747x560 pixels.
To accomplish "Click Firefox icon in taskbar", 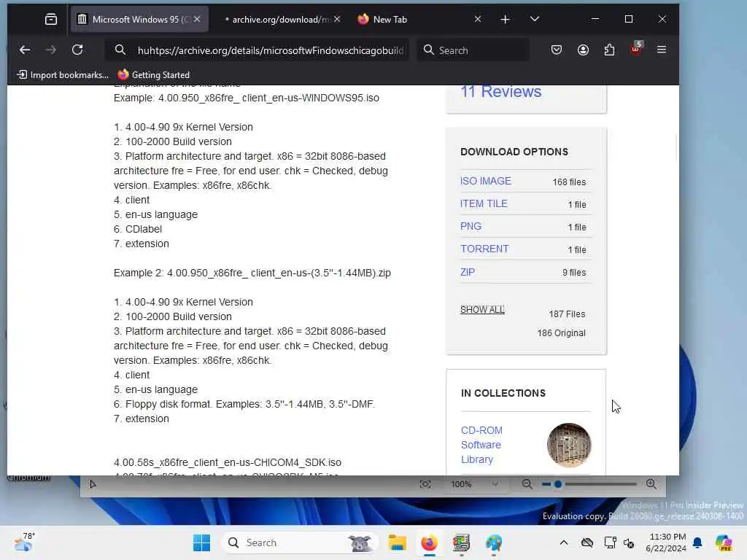I will point(429,542).
